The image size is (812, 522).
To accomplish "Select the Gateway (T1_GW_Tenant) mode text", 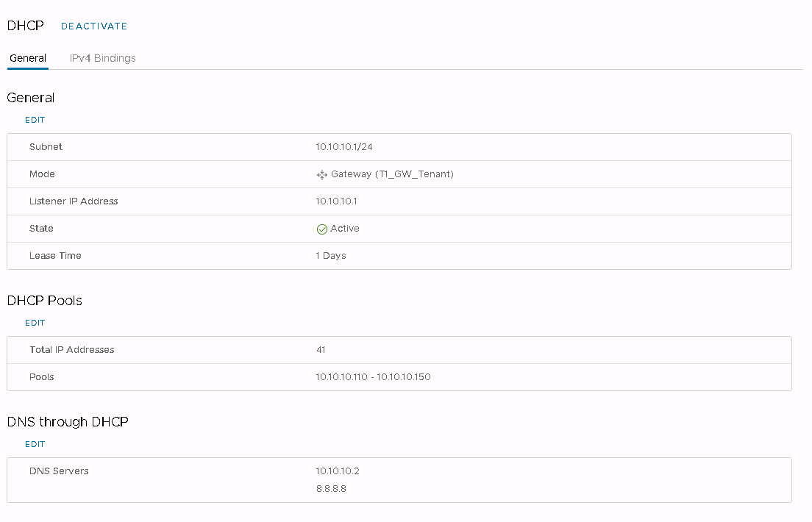I will tap(392, 174).
